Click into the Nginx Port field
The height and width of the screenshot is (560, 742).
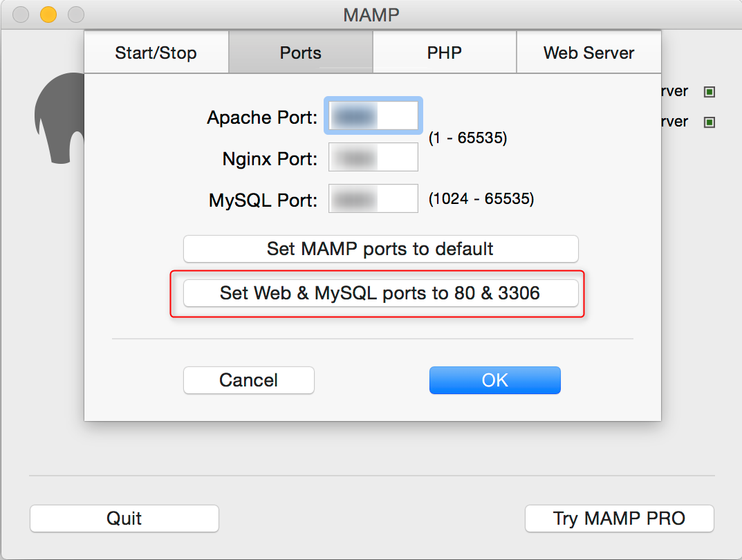tap(373, 157)
